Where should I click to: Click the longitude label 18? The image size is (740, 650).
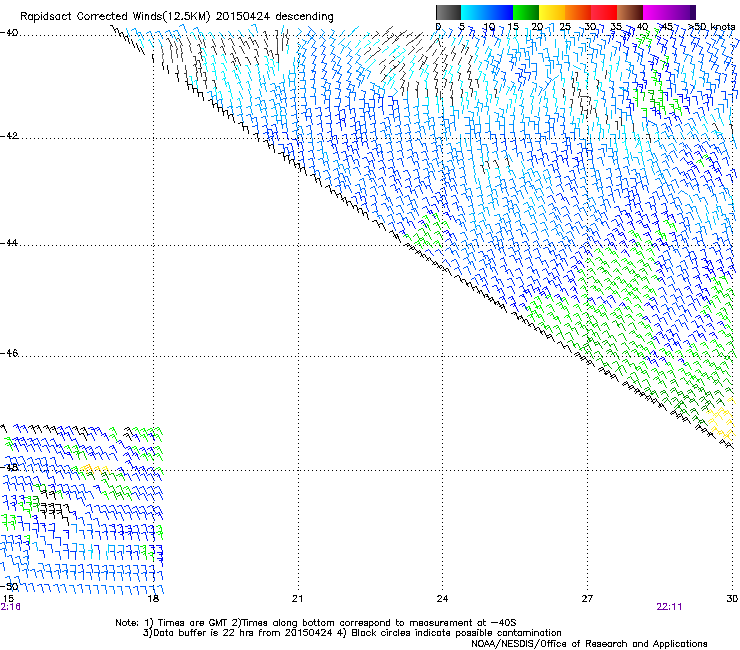coord(153,599)
